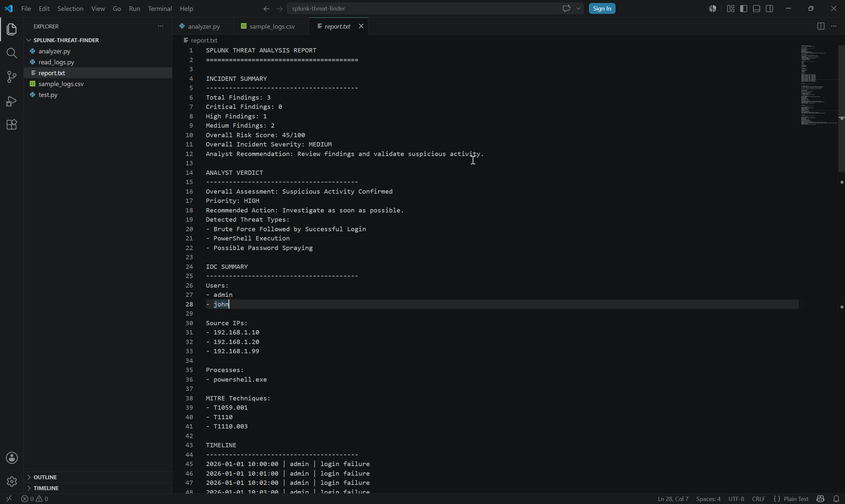The width and height of the screenshot is (845, 504).
Task: Open the Terminal menu
Action: coord(160,9)
